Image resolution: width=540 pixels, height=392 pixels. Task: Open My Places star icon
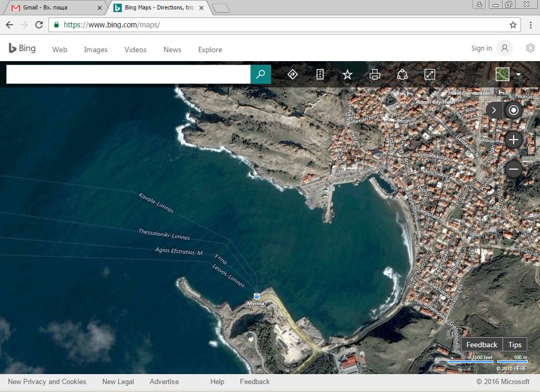(x=348, y=74)
